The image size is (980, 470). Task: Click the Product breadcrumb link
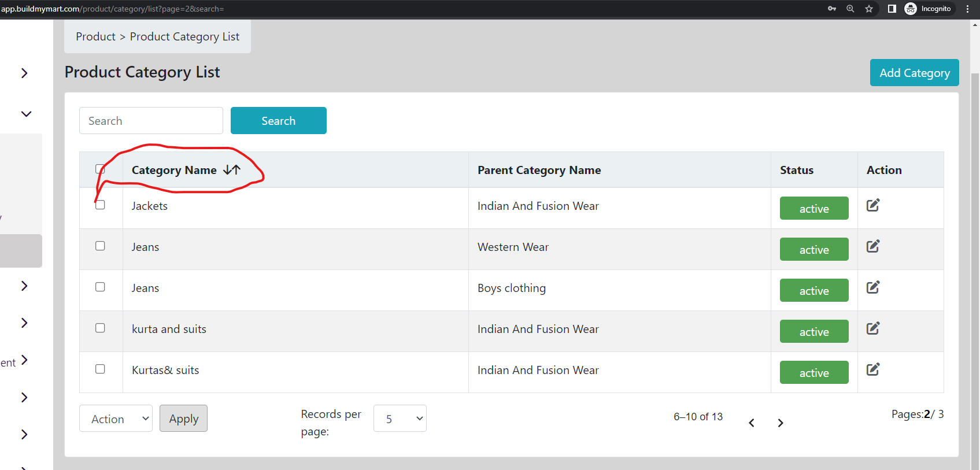(95, 36)
